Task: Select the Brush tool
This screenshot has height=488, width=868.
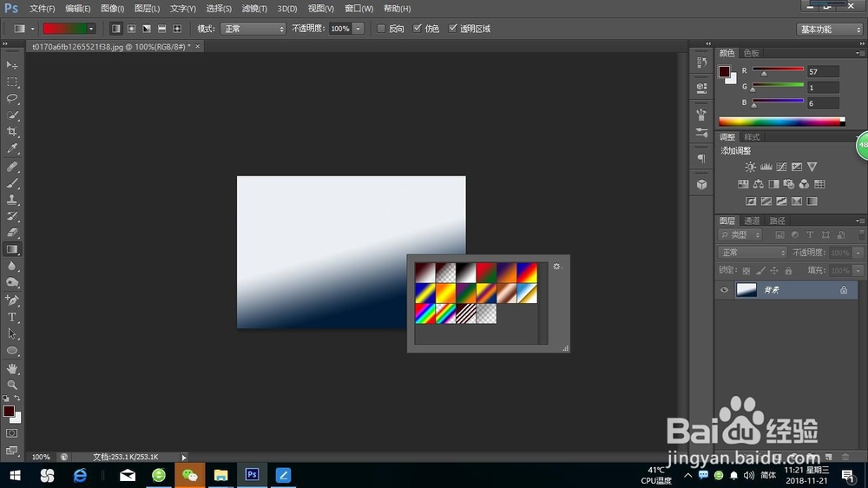Action: tap(11, 183)
